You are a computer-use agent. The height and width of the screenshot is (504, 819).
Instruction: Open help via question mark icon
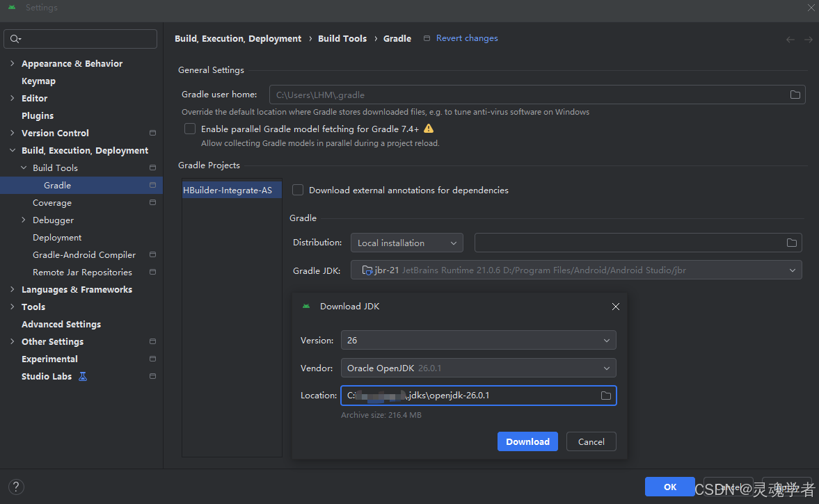(x=16, y=487)
